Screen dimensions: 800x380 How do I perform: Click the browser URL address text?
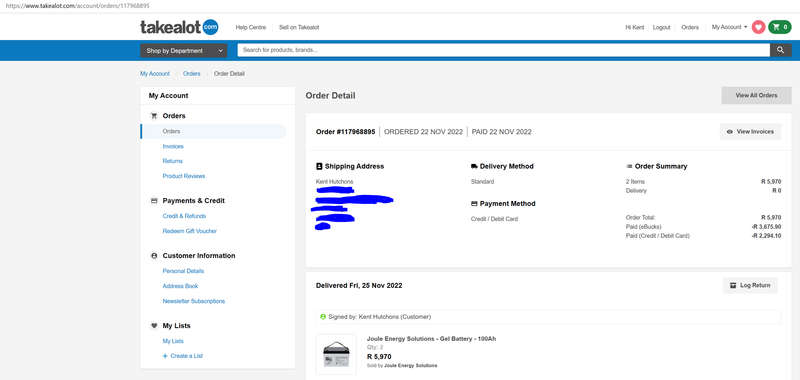tap(78, 6)
